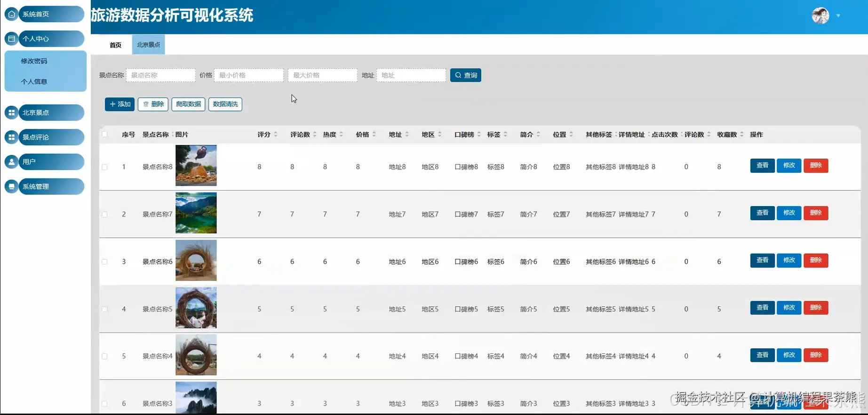Sort table by 简介 column

538,135
